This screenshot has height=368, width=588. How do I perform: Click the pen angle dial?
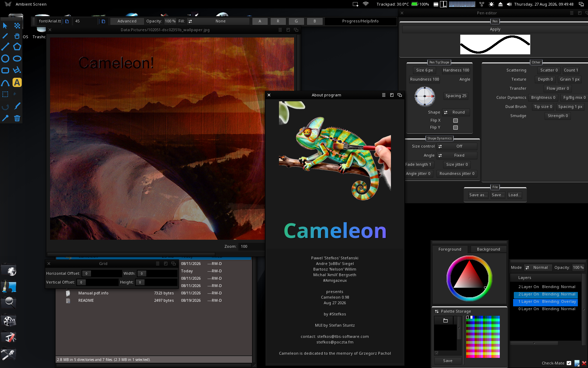(425, 96)
